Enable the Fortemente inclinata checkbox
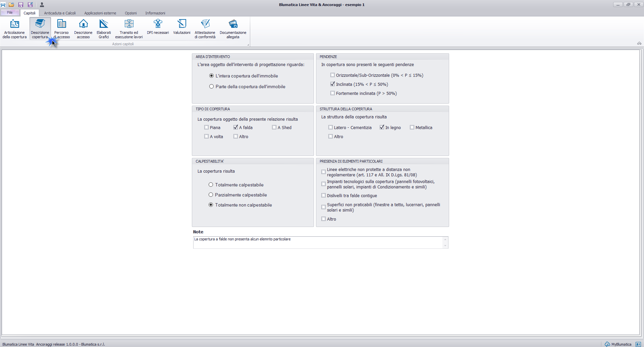Viewport: 644px width, 347px height. coord(332,93)
